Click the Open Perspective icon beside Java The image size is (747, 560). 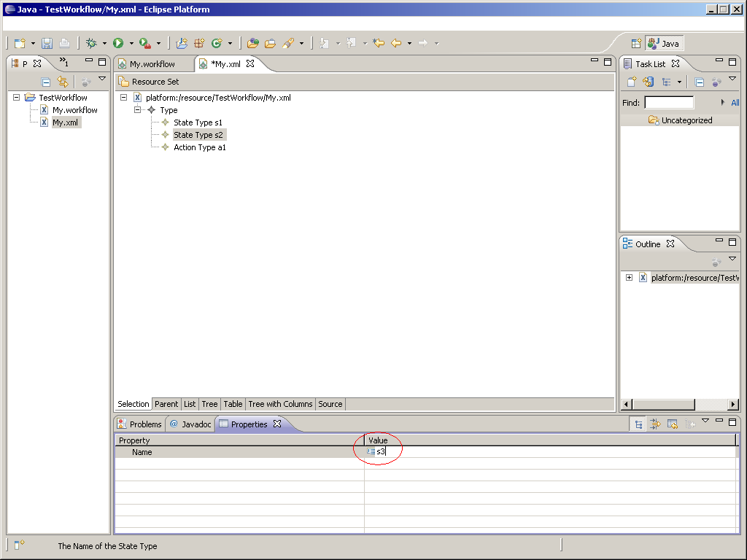pyautogui.click(x=635, y=44)
